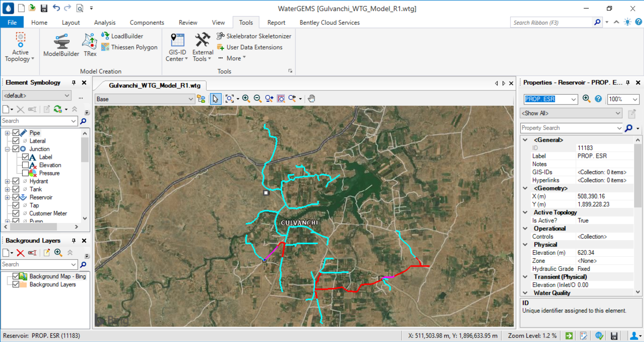Screen dimensions: 644x342
Task: Enable the Junction Pressure color coding checkbox
Action: click(x=26, y=173)
